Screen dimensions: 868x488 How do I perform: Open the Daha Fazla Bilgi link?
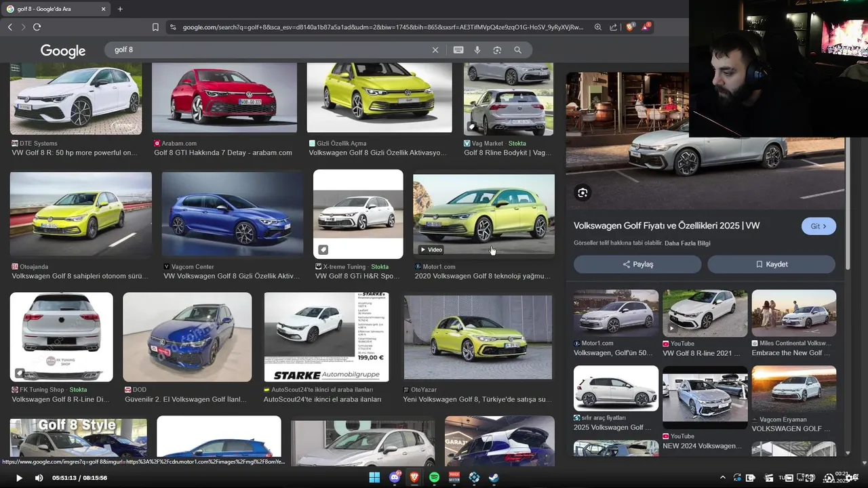(x=688, y=243)
